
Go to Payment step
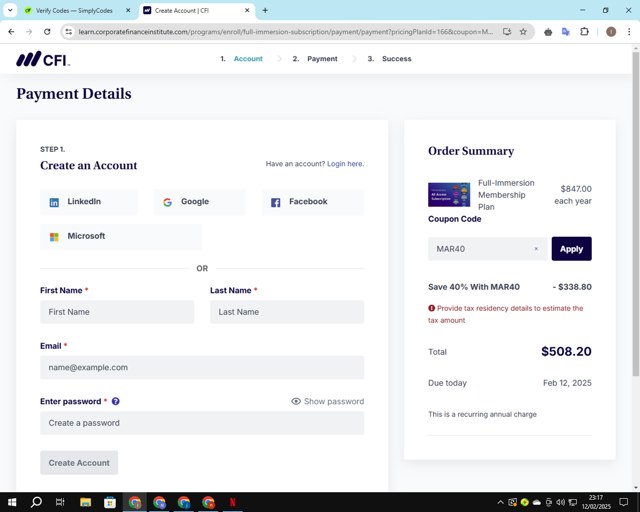tap(322, 59)
